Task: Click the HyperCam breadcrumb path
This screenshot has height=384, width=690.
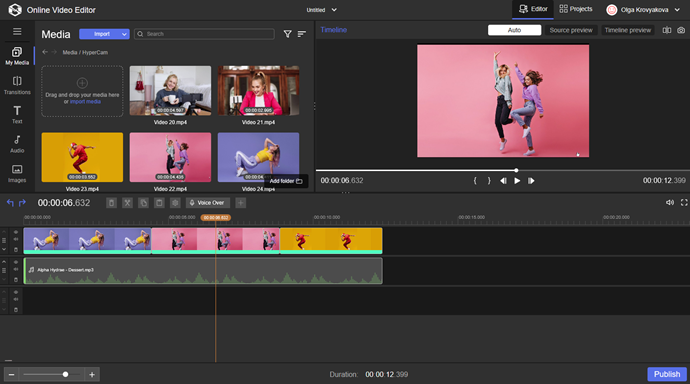Action: coord(95,52)
